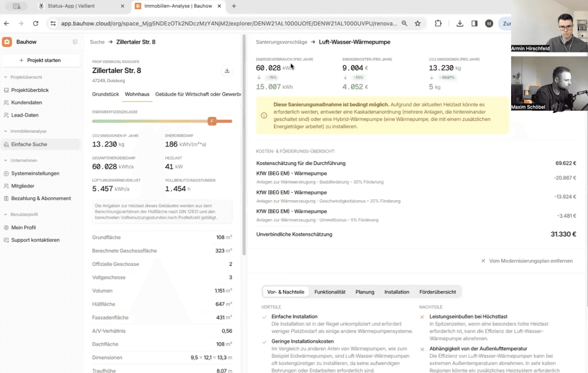
Task: Collapse the Unternehmen section
Action: 6,160
